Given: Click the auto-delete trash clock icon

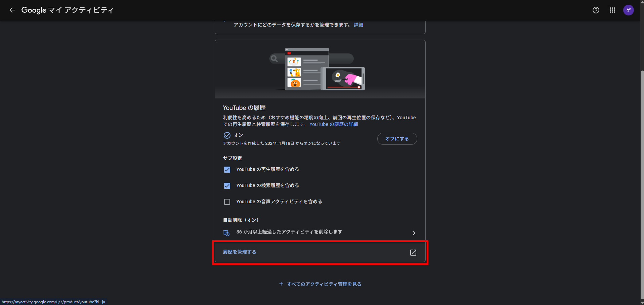Looking at the screenshot, I should (226, 233).
